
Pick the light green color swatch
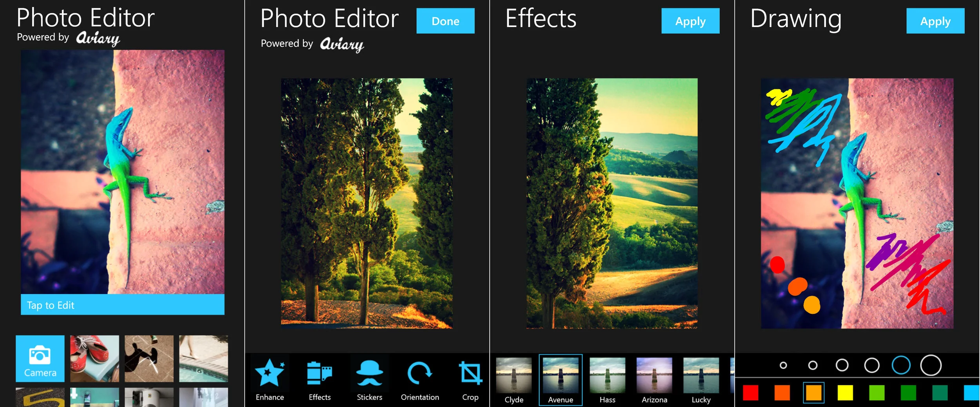[877, 393]
